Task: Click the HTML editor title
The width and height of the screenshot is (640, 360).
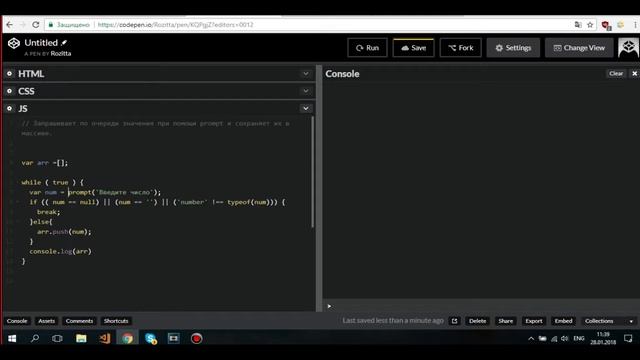Action: point(31,74)
